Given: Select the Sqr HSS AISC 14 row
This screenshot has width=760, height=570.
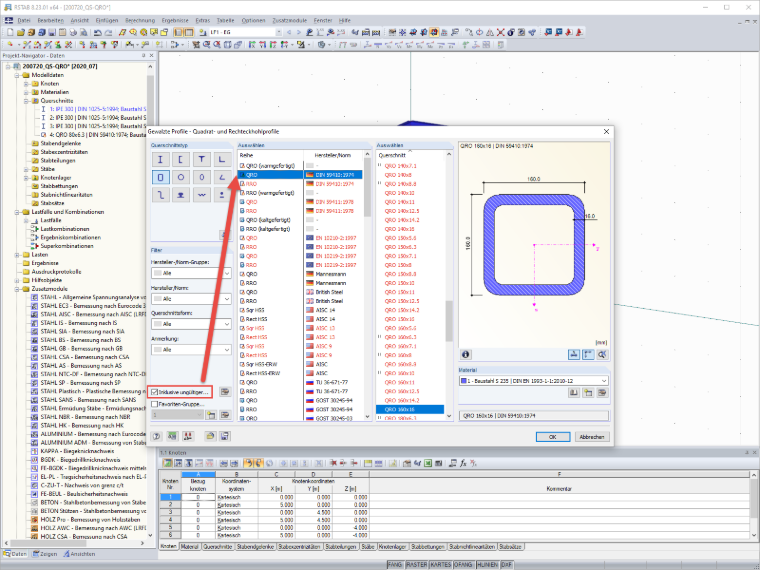Looking at the screenshot, I should [x=301, y=310].
